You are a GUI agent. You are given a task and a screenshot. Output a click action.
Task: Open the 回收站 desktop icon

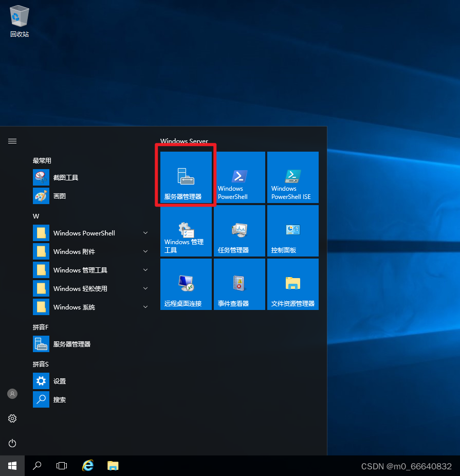[x=20, y=21]
